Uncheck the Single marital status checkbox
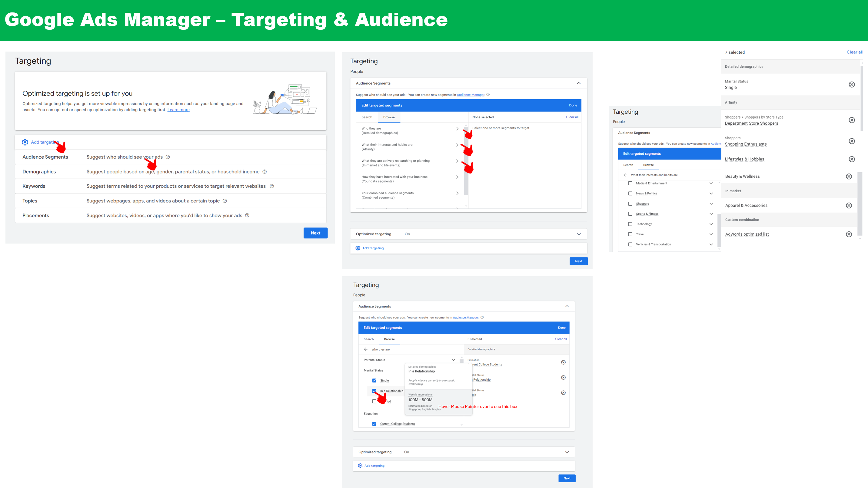Viewport: 868px width, 488px height. tap(374, 380)
